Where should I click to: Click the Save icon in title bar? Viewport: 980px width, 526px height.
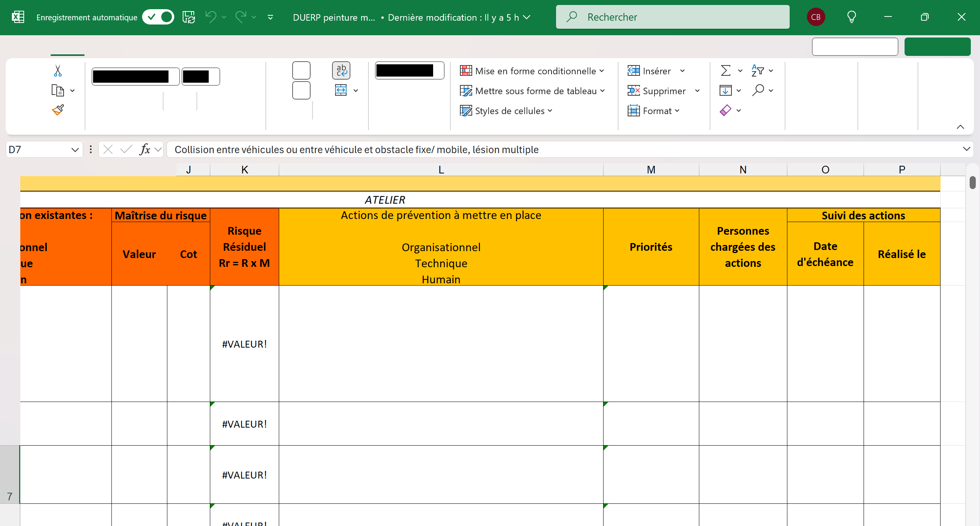click(188, 17)
